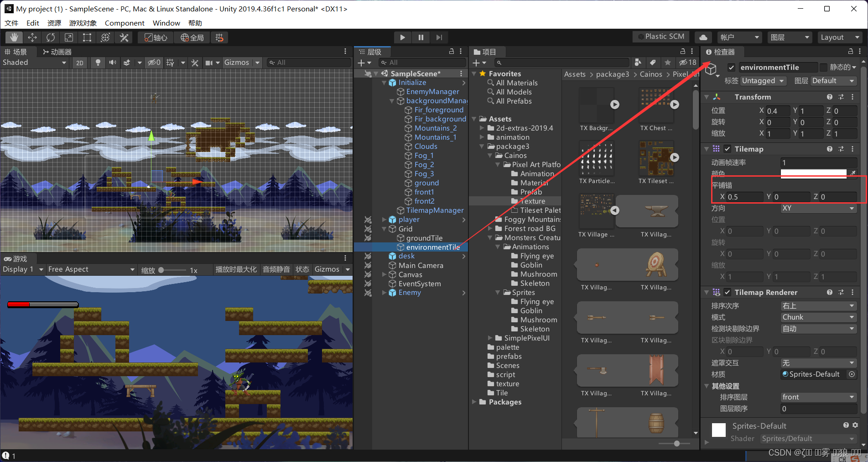Open Untagged tag dropdown
The height and width of the screenshot is (462, 868).
click(763, 81)
